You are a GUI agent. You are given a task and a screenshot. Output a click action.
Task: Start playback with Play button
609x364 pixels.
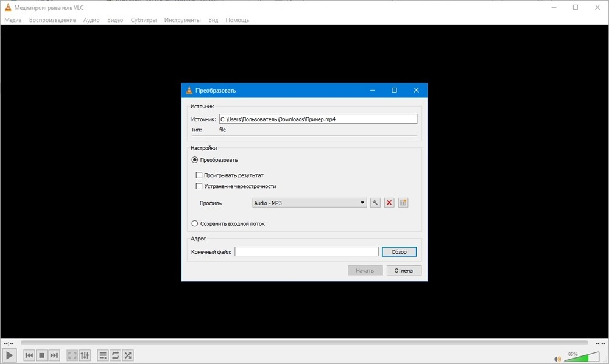coord(9,355)
